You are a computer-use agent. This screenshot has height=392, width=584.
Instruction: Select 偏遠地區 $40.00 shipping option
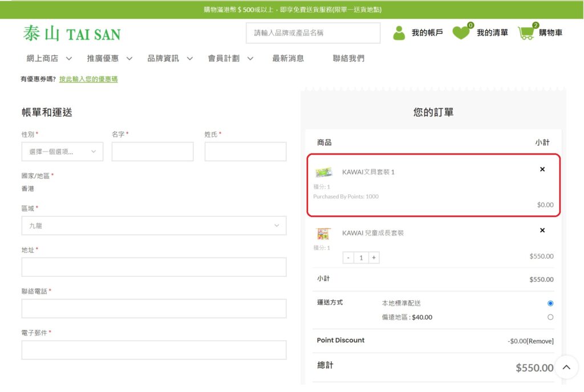550,317
